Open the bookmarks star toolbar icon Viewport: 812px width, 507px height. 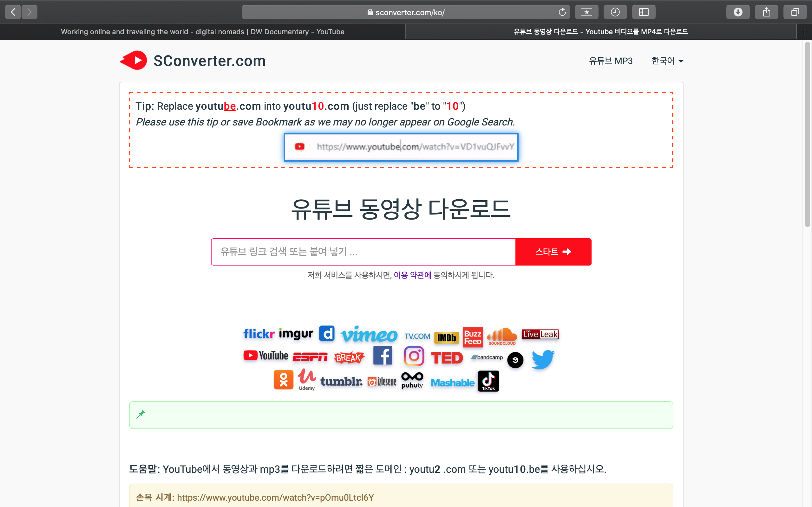[x=586, y=12]
